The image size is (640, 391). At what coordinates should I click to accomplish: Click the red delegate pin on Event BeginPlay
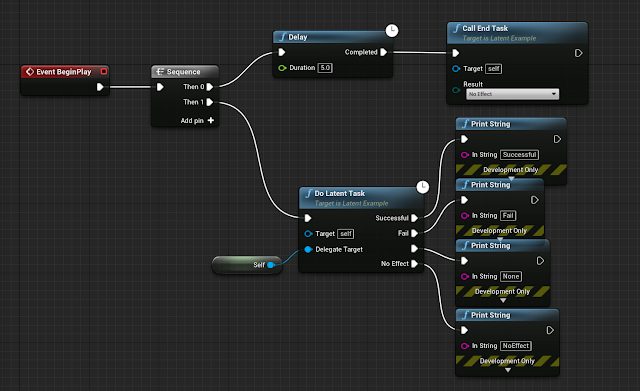tap(104, 71)
